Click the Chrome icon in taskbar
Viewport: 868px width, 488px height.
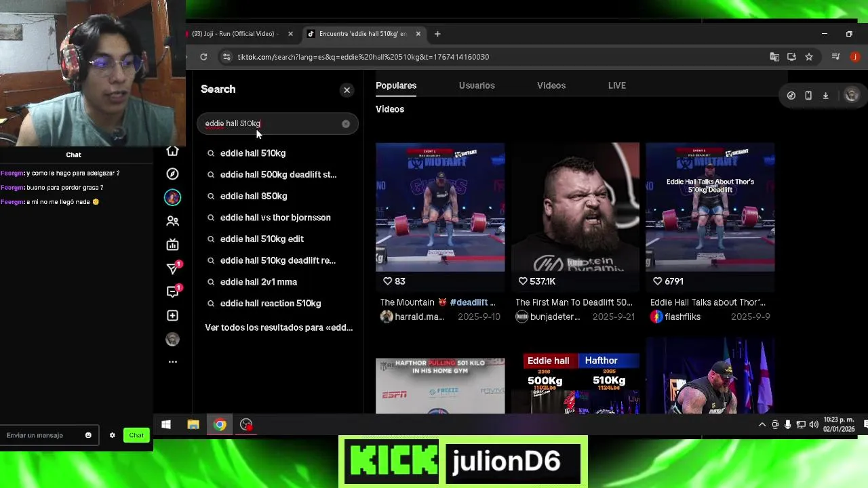click(x=220, y=425)
